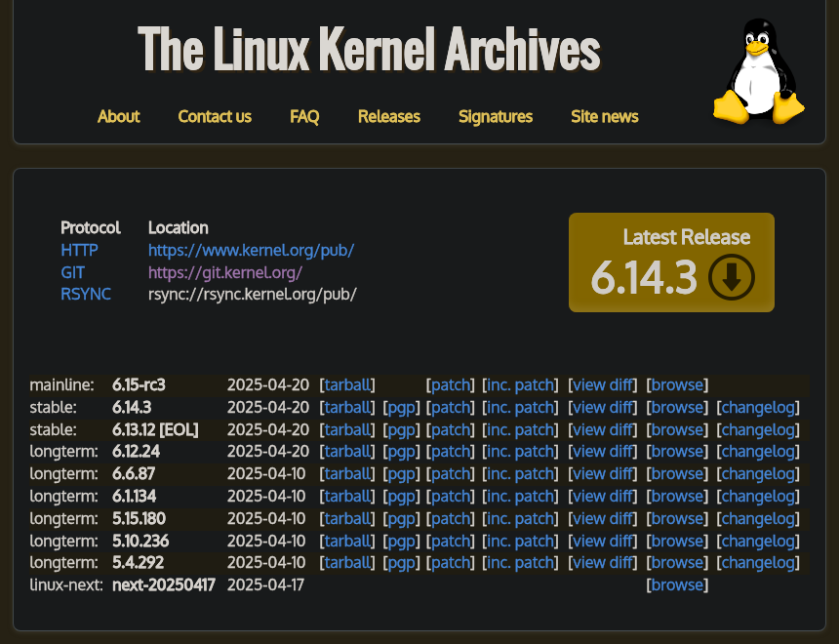Select the Location column header
Screen dimensions: 839x644
coord(179,227)
